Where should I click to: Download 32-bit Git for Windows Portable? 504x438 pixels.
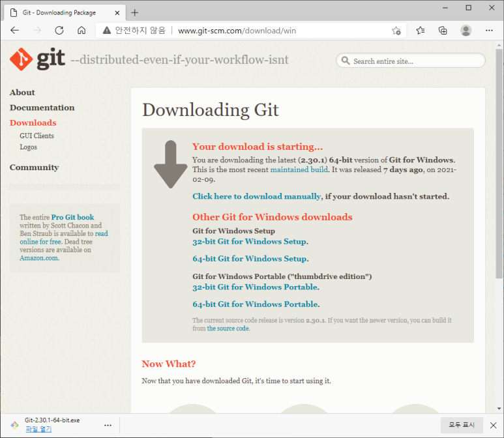pos(255,287)
